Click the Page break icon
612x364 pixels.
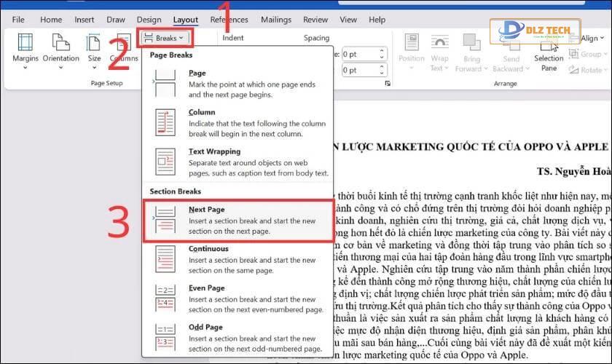[165, 84]
